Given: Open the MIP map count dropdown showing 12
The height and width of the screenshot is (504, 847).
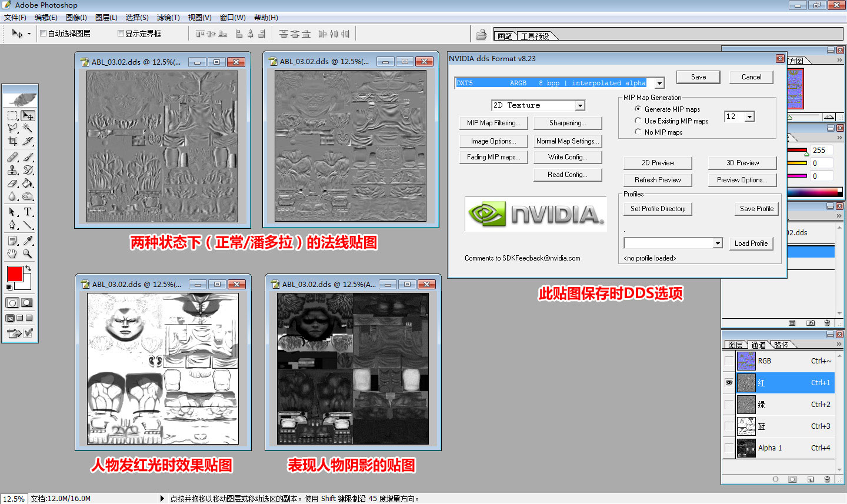Looking at the screenshot, I should pos(749,117).
